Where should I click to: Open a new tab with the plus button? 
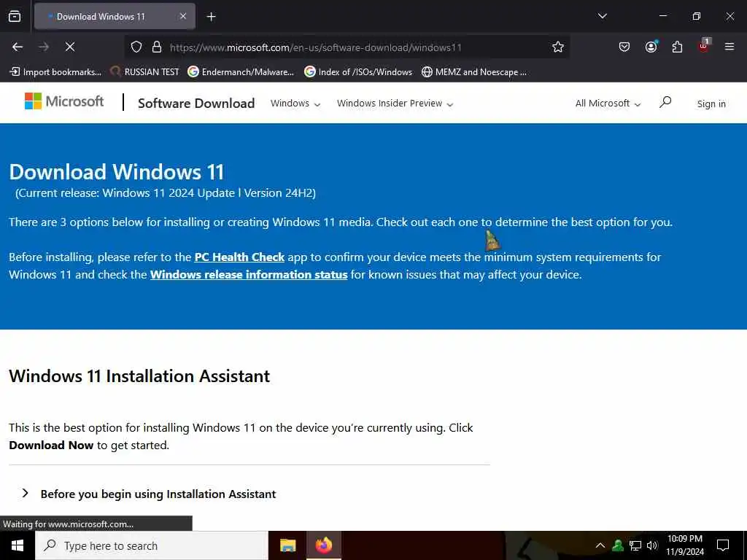(211, 17)
